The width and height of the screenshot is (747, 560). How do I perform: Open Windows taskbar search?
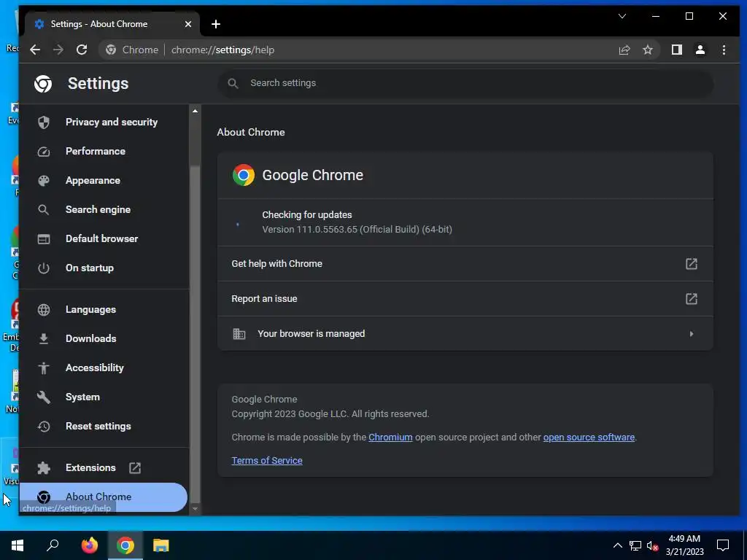pyautogui.click(x=53, y=545)
